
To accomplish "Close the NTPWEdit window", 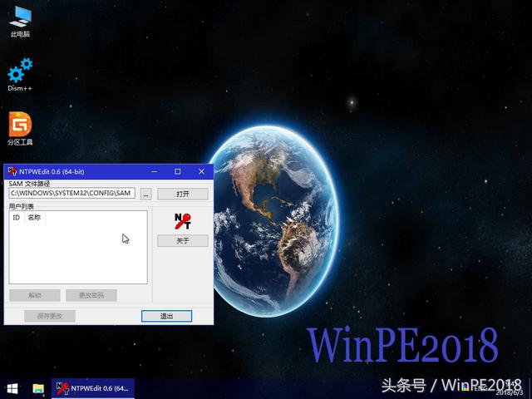I will pos(201,172).
